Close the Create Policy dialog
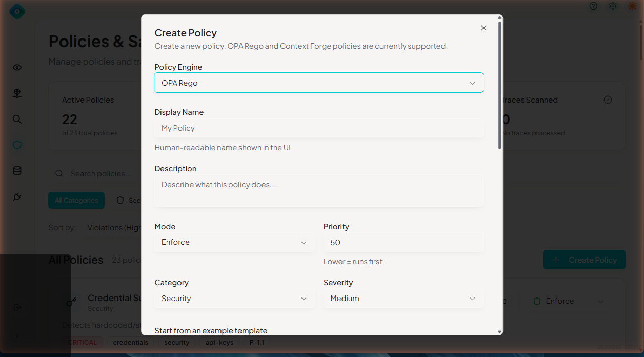This screenshot has width=644, height=357. (484, 28)
